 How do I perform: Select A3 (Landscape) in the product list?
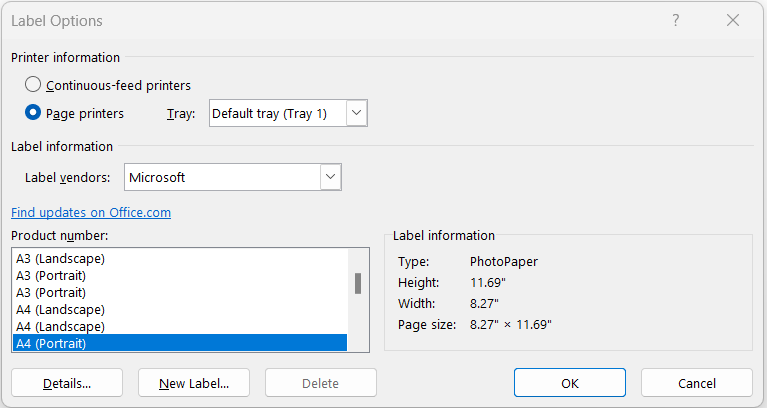(180, 258)
